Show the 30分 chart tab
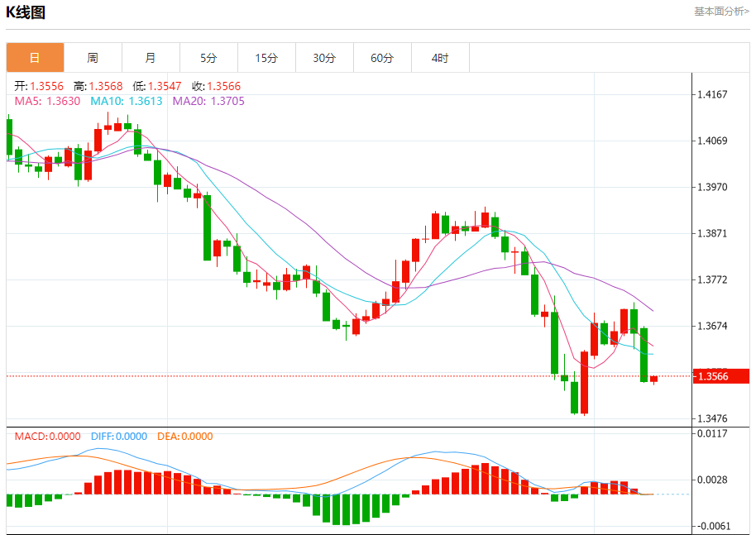Screen dimensions: 756x535 324,58
